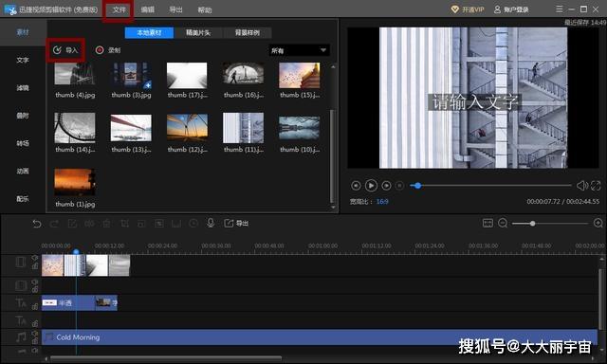Open the 文件 menu
607x364 pixels.
pos(119,9)
